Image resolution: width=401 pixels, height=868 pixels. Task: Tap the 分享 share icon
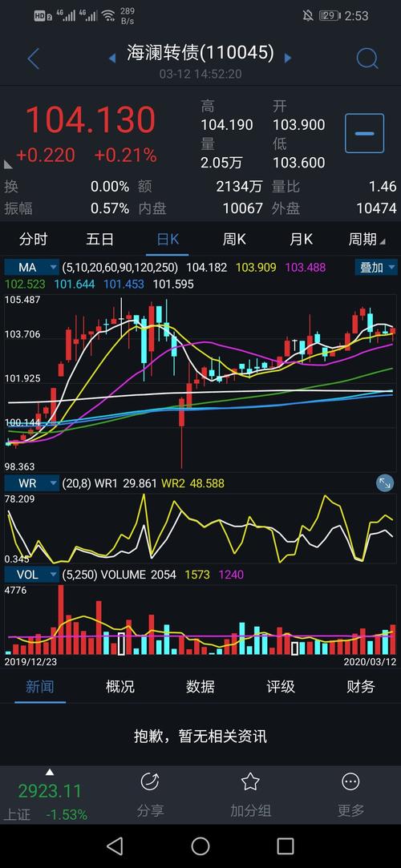pyautogui.click(x=150, y=795)
